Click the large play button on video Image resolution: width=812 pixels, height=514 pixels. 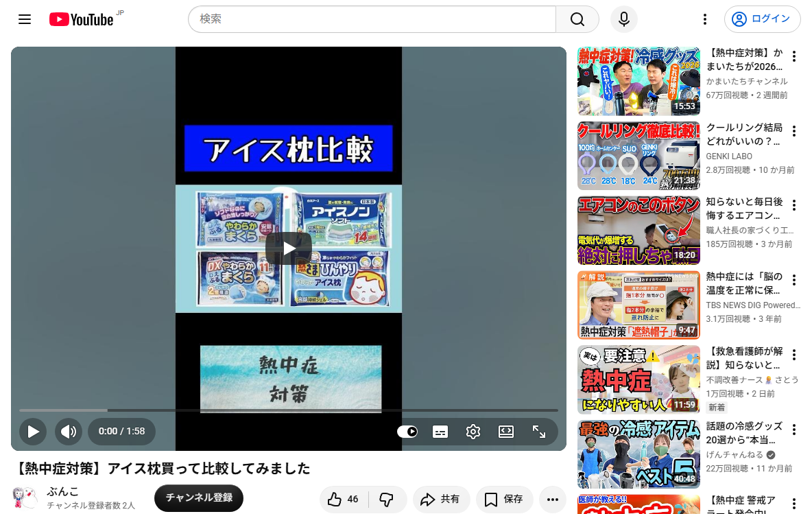click(289, 248)
